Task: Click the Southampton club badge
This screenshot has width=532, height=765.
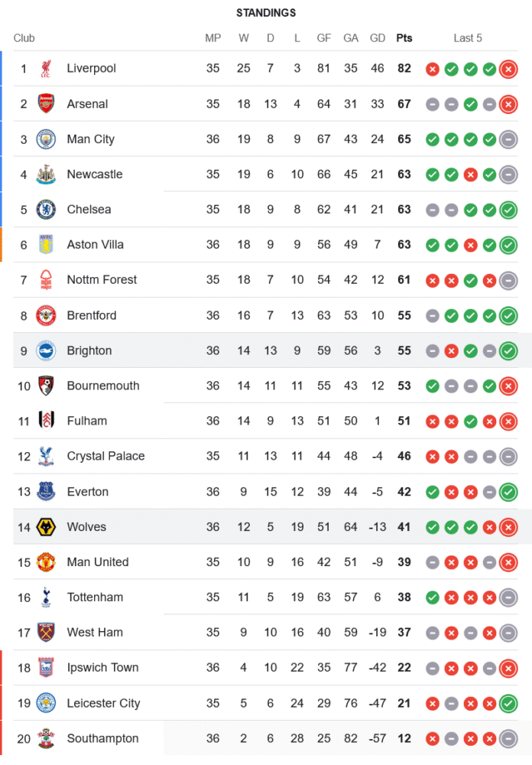Action: (46, 738)
